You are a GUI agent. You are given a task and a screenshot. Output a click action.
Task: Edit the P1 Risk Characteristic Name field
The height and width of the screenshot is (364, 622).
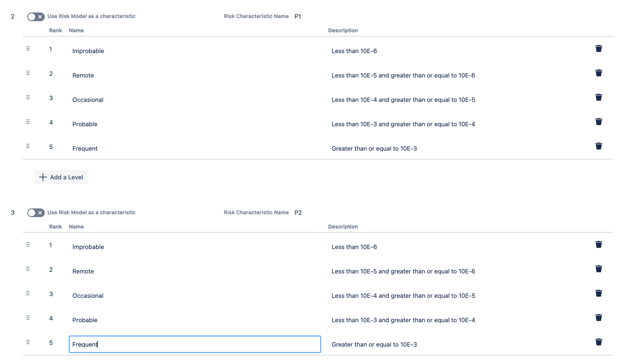coord(298,16)
